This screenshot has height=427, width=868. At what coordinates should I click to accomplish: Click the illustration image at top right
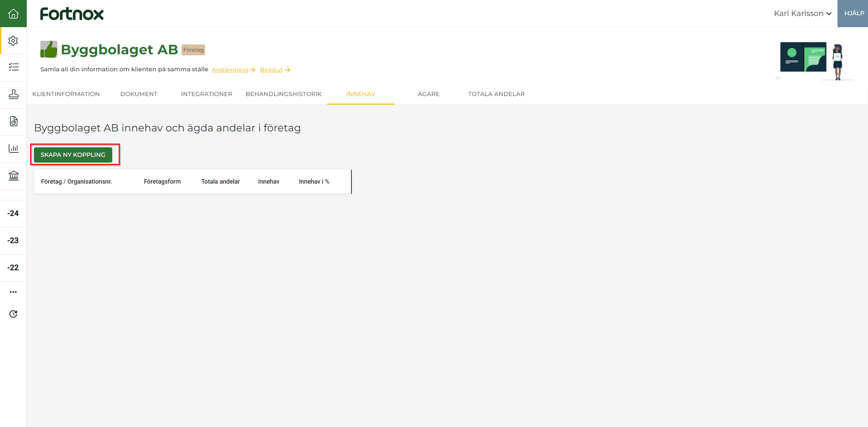point(813,61)
